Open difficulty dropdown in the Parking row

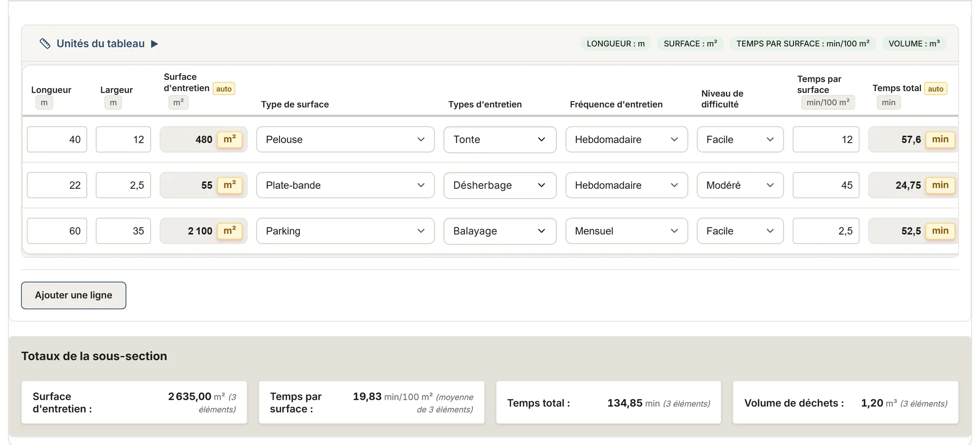(x=740, y=231)
